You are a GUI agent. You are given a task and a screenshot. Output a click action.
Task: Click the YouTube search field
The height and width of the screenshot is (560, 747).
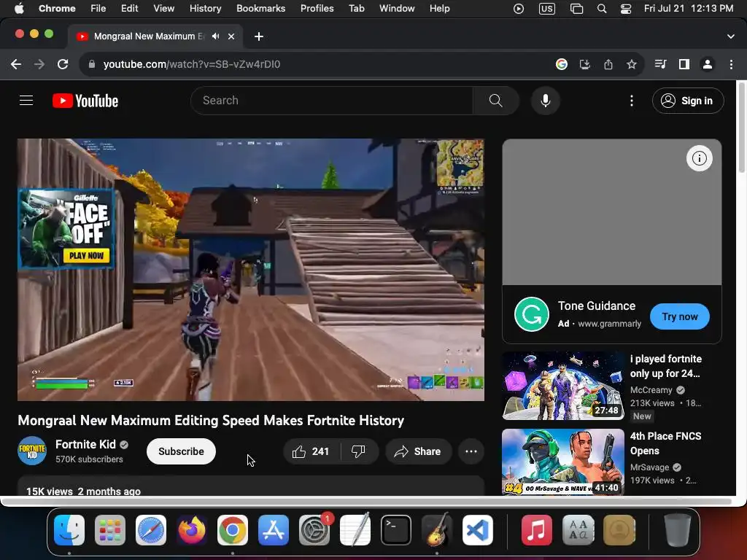pos(332,101)
